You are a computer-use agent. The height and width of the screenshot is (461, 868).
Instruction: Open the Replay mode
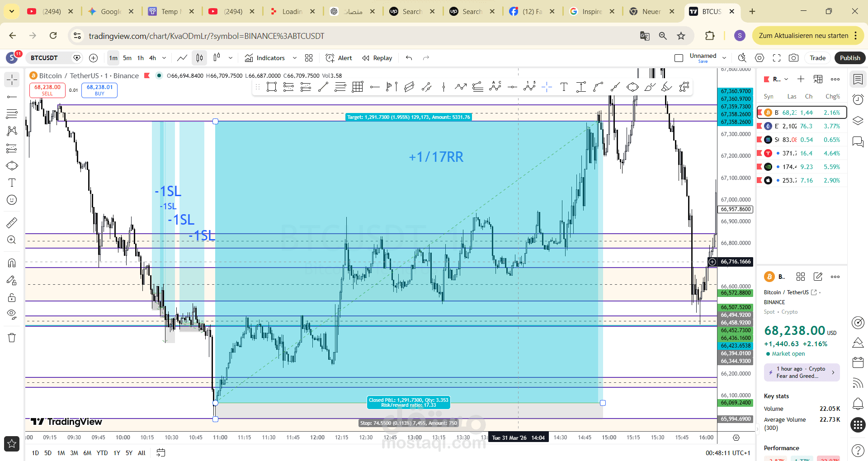[377, 58]
